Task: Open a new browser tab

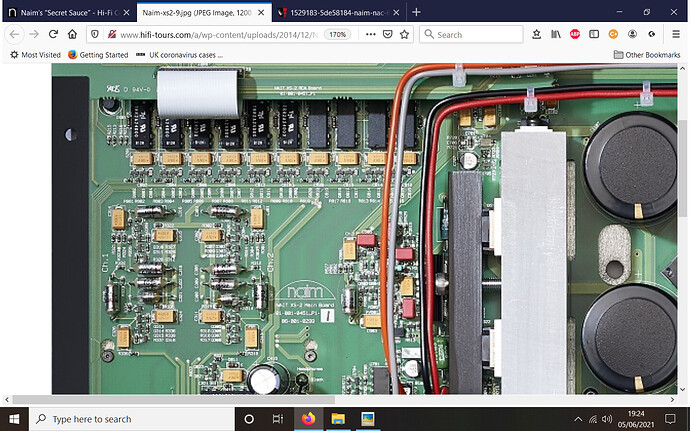Action: pyautogui.click(x=416, y=11)
